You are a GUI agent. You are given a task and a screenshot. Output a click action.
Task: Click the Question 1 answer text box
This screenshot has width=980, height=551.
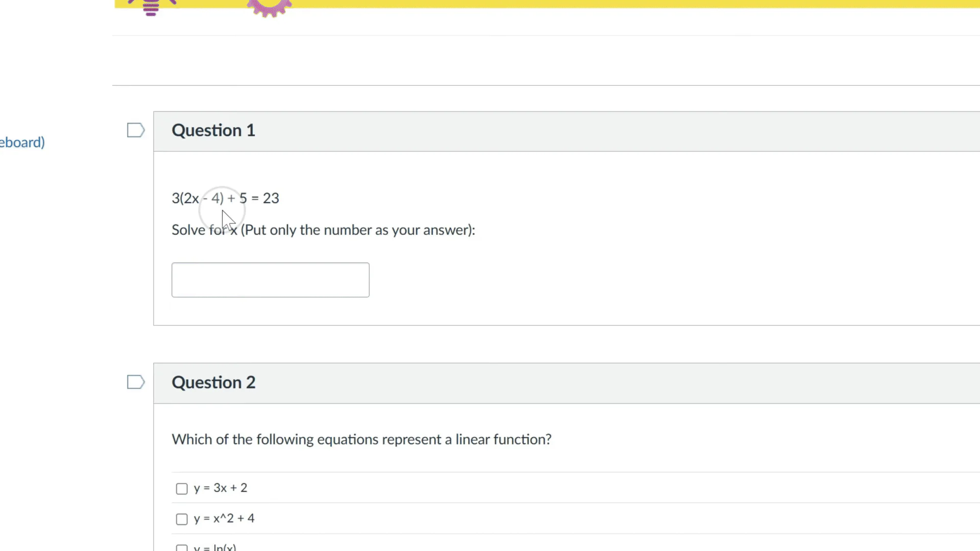(x=270, y=280)
